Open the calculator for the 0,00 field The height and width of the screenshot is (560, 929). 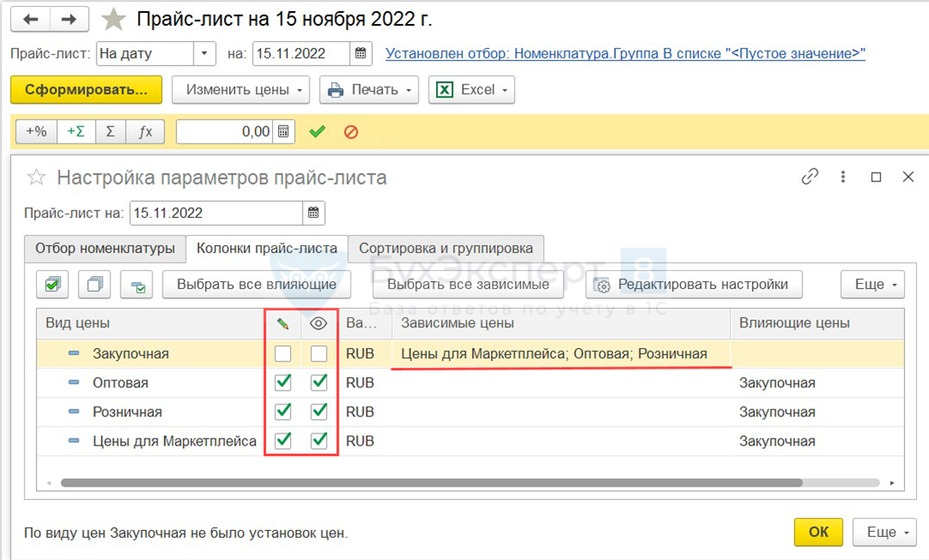[284, 132]
